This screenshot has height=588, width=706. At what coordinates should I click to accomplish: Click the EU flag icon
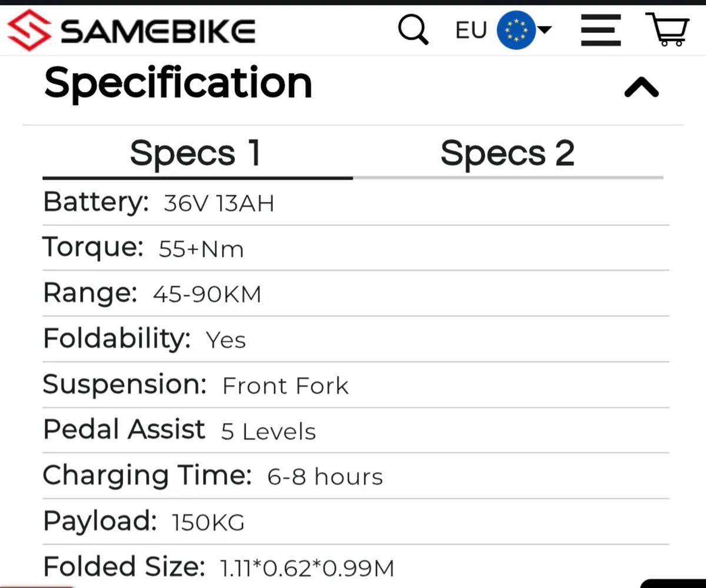[514, 30]
